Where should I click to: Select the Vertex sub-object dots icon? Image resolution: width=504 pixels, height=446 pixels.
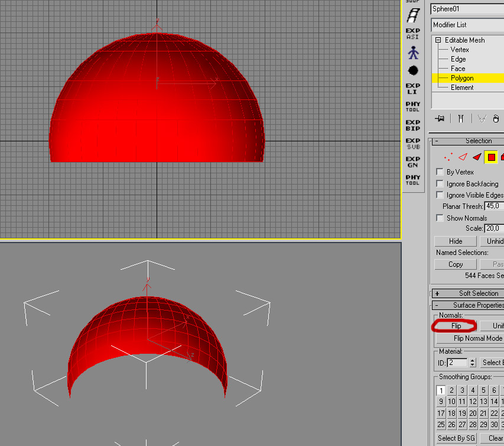click(448, 157)
